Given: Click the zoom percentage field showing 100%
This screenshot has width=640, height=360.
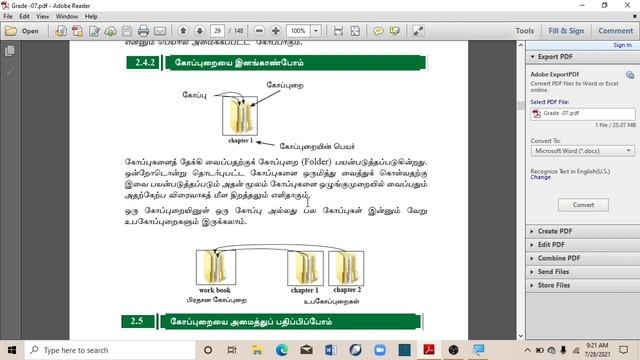Looking at the screenshot, I should [298, 31].
